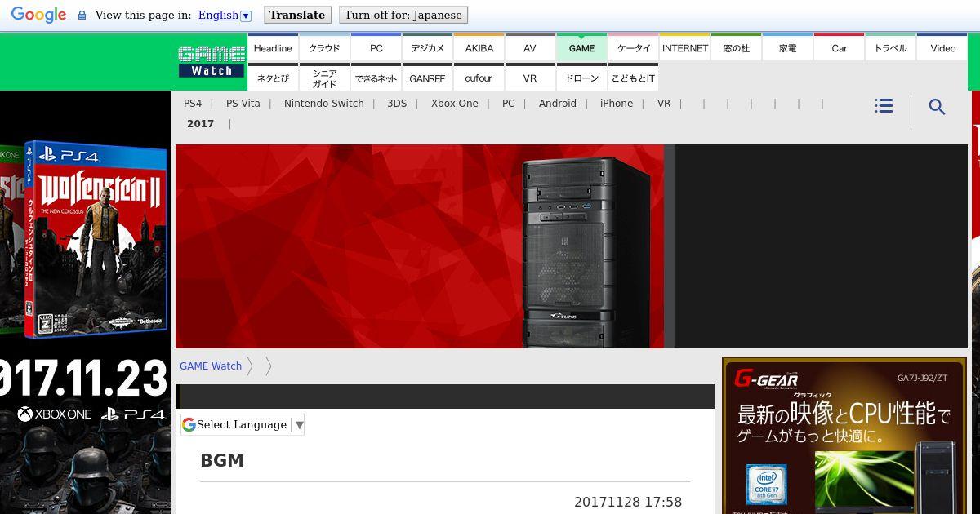
Task: Open the シニアガイド tab
Action: (x=324, y=78)
